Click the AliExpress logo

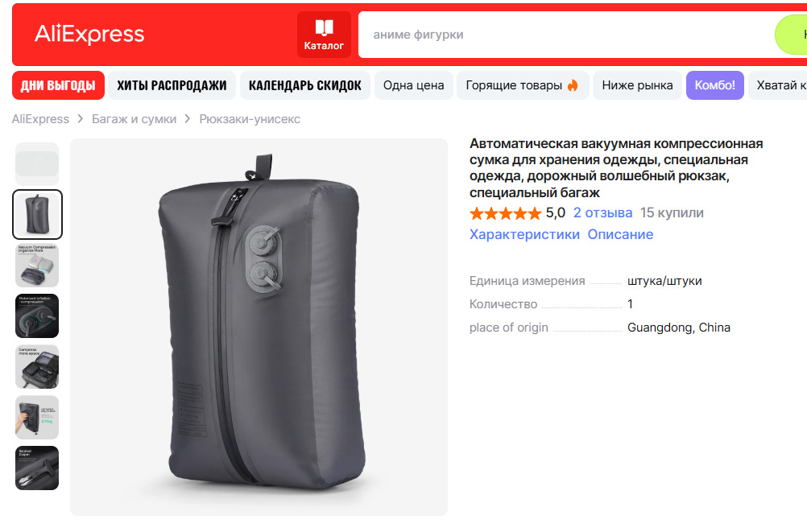(x=89, y=35)
